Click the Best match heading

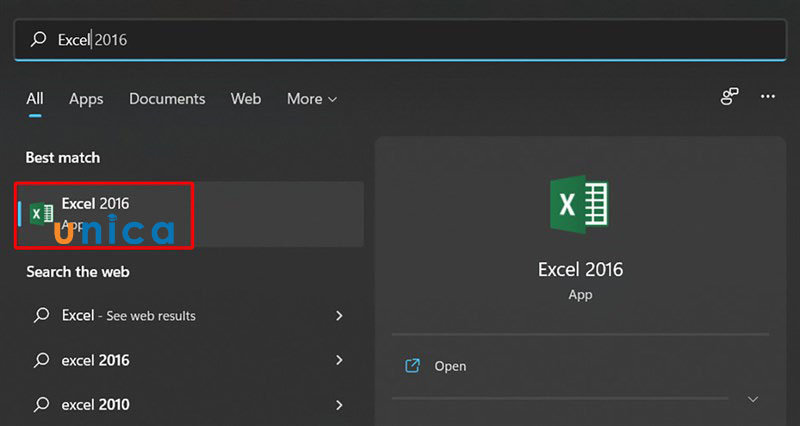pyautogui.click(x=63, y=158)
